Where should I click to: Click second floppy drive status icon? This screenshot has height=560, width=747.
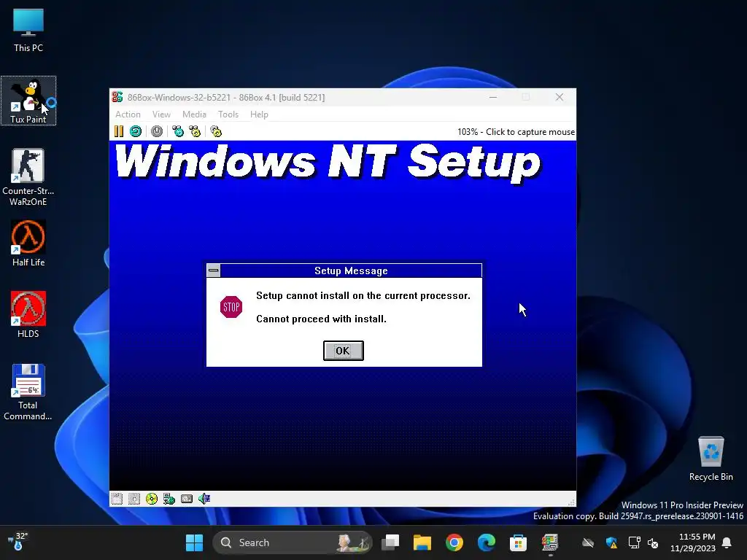(134, 499)
